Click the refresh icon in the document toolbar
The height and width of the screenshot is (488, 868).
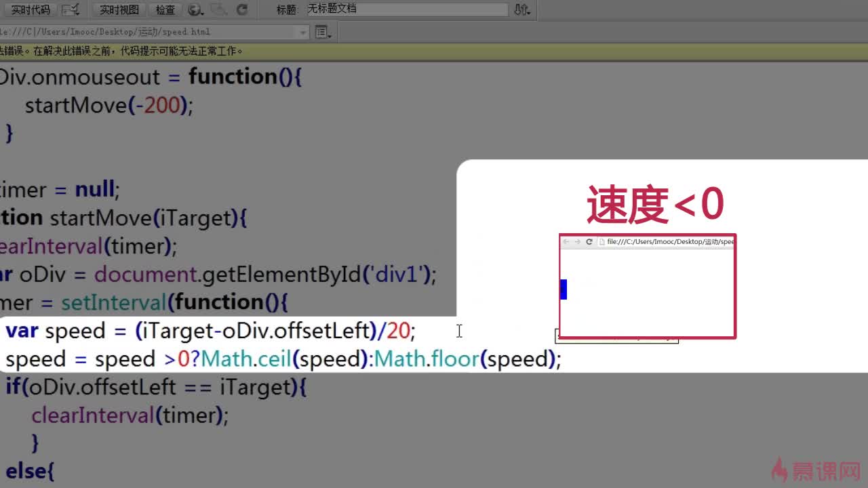click(242, 9)
